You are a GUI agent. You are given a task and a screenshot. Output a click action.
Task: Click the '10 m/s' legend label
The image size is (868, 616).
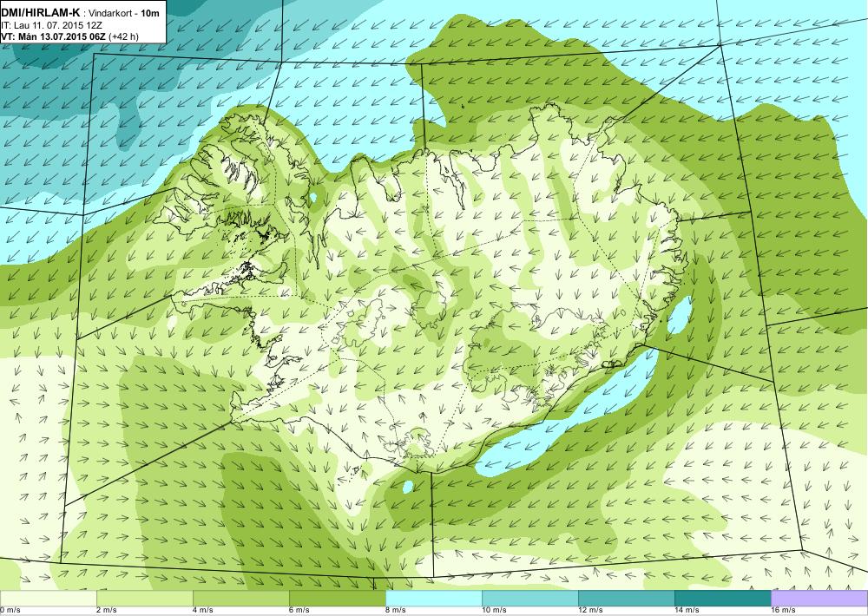pyautogui.click(x=495, y=610)
